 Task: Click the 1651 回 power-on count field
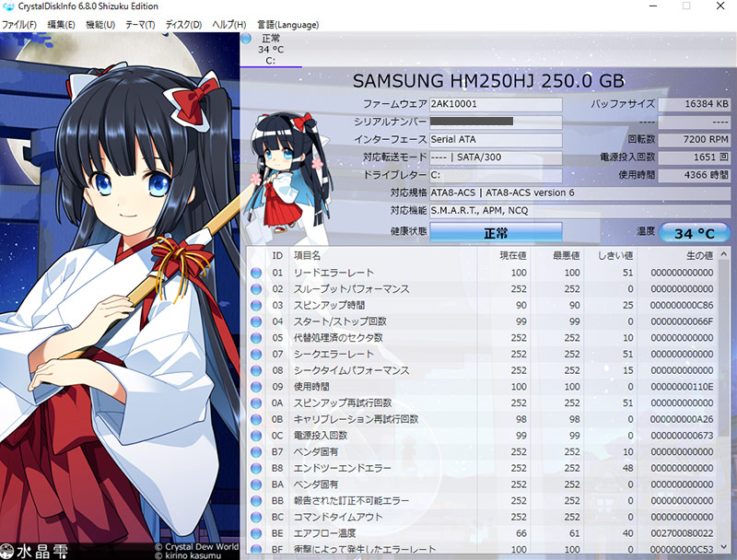[695, 157]
